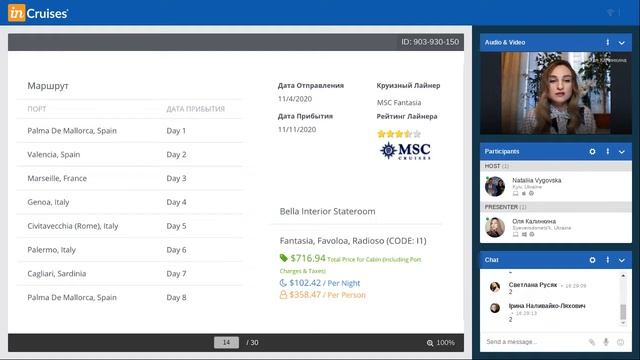Click the MSC Cruises logo
This screenshot has height=360, width=640.
click(405, 151)
